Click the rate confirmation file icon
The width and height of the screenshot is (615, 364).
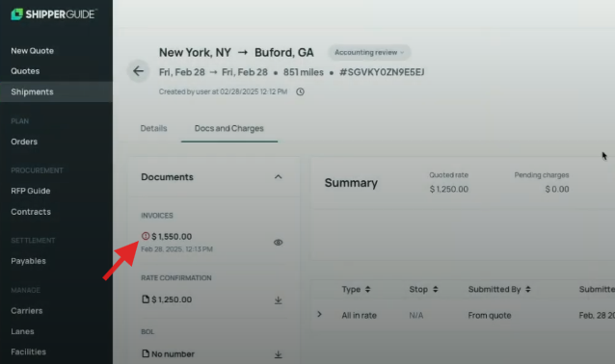[x=146, y=299]
